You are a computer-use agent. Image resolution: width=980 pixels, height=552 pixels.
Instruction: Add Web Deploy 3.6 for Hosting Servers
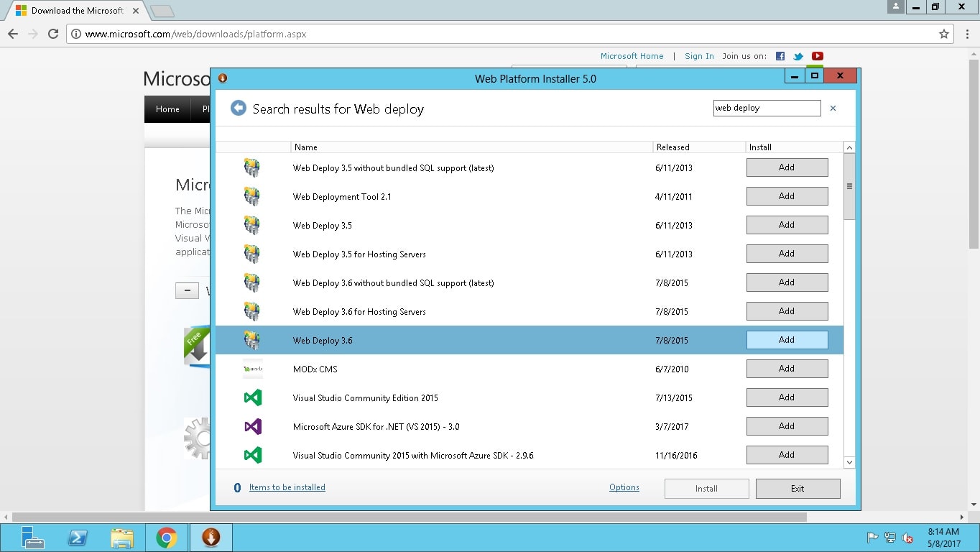point(787,311)
